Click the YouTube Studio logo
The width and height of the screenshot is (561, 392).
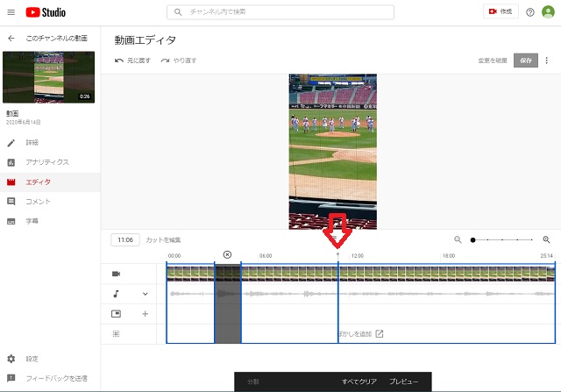click(46, 12)
